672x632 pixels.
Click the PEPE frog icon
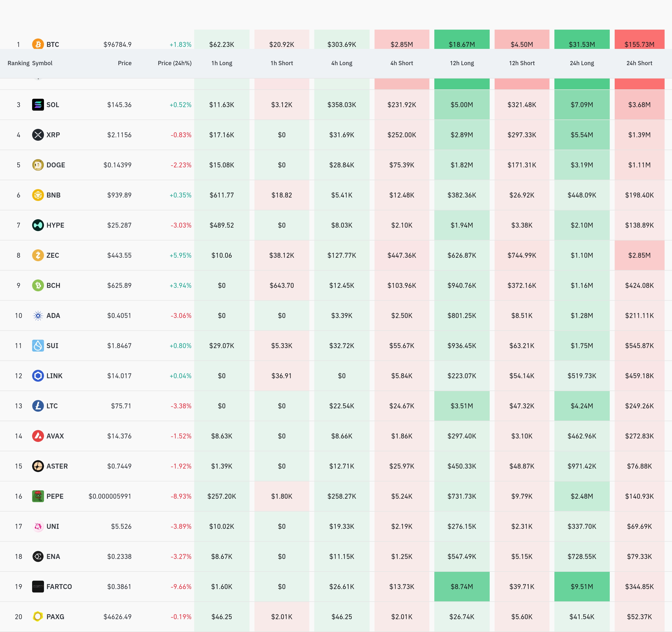click(38, 496)
